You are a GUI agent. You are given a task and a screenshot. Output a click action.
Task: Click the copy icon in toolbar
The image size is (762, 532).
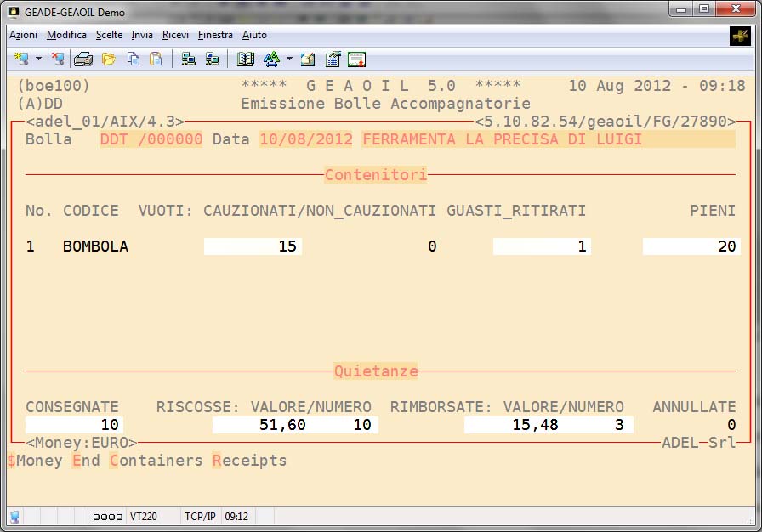point(134,59)
